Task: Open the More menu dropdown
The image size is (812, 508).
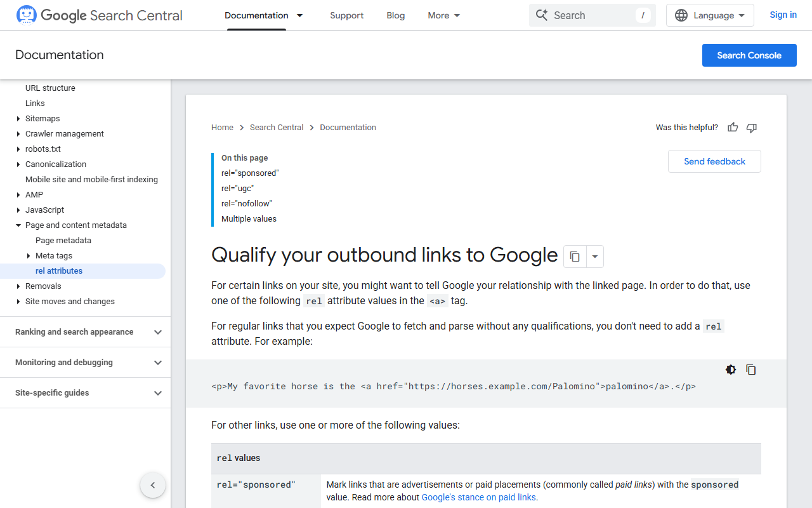Action: pyautogui.click(x=444, y=15)
